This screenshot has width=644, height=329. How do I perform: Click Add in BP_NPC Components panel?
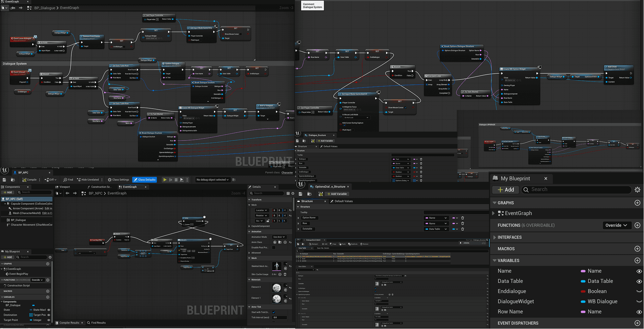[x=8, y=192]
